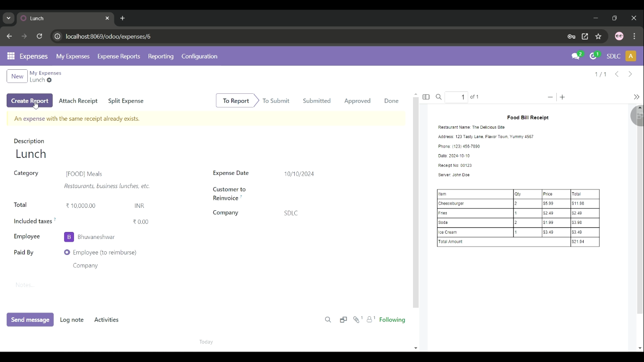
Task: Open the Configuration menu
Action: click(x=199, y=56)
